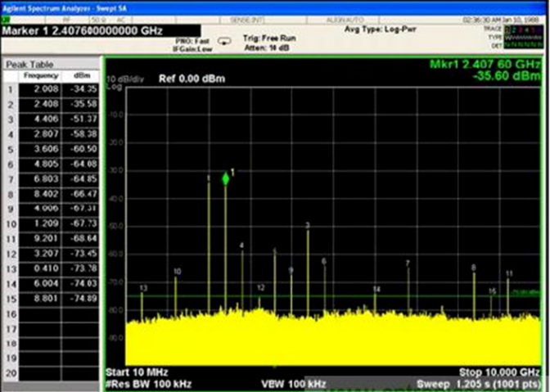Click the trace type indicator at top right

point(525,37)
